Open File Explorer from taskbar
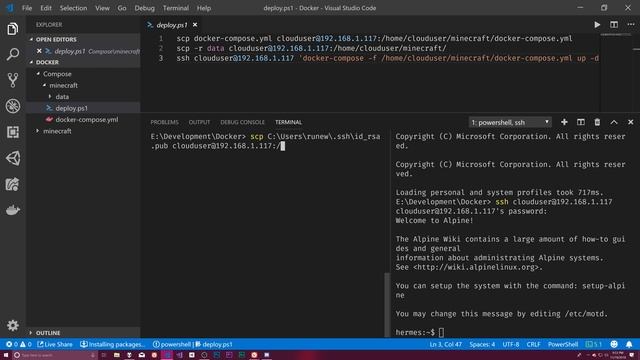Image resolution: width=640 pixels, height=360 pixels. [117, 355]
